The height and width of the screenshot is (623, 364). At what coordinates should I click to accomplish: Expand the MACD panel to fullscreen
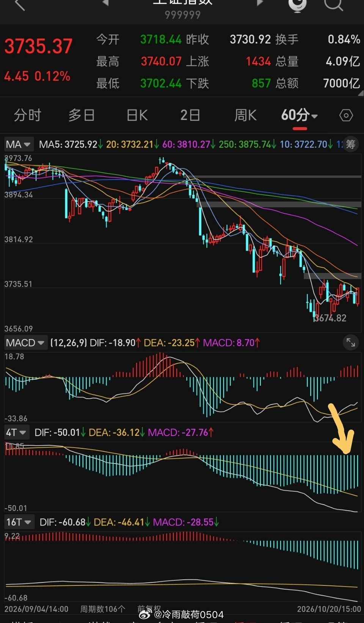point(351,343)
